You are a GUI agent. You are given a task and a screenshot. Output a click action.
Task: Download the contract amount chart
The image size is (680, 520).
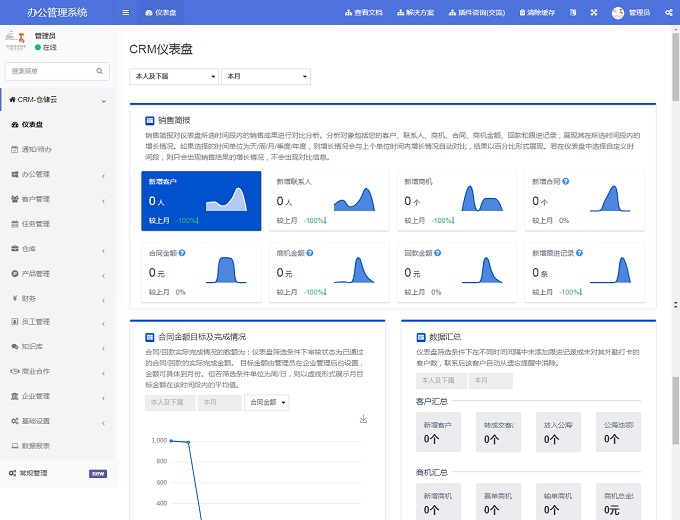tap(363, 419)
